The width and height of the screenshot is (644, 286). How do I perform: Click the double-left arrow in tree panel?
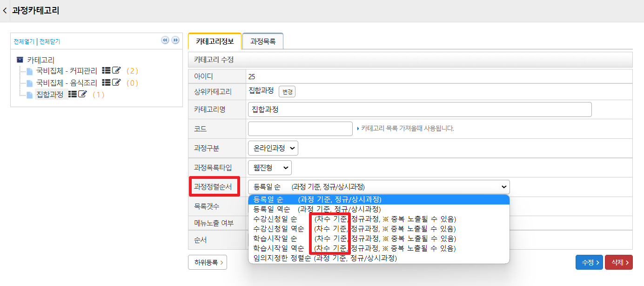tap(165, 41)
